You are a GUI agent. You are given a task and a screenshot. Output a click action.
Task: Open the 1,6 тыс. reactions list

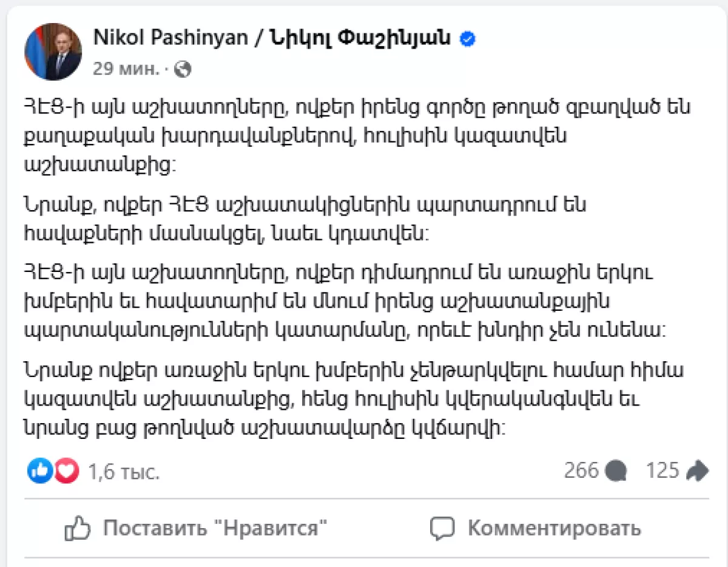124,471
